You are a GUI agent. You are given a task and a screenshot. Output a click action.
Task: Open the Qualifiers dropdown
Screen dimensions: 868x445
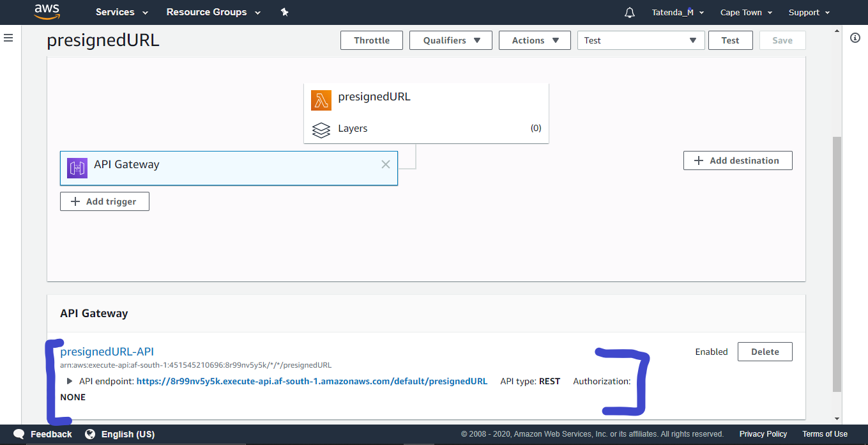coord(450,40)
